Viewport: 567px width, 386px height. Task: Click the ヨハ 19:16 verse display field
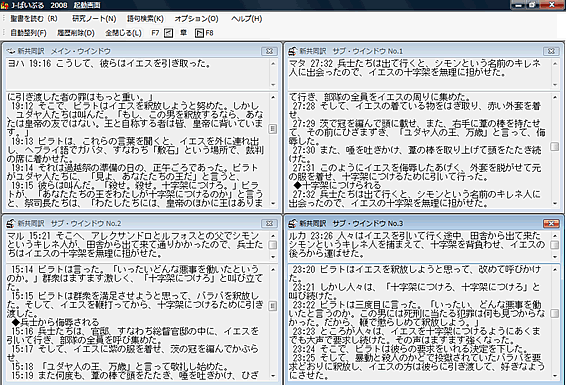coord(137,73)
